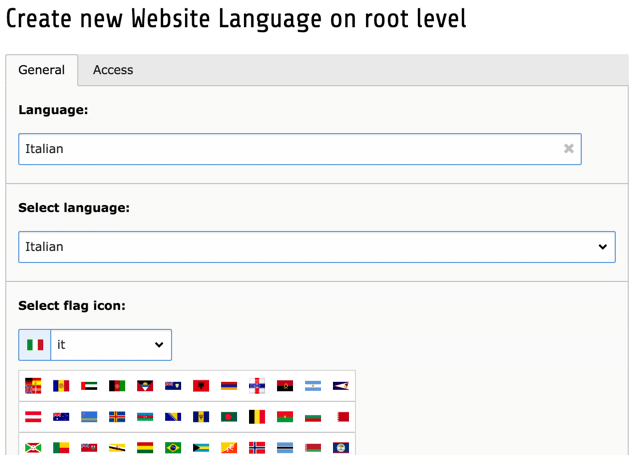639x455 pixels.
Task: Open the flag icon dropdown showing 'it'
Action: pos(111,345)
